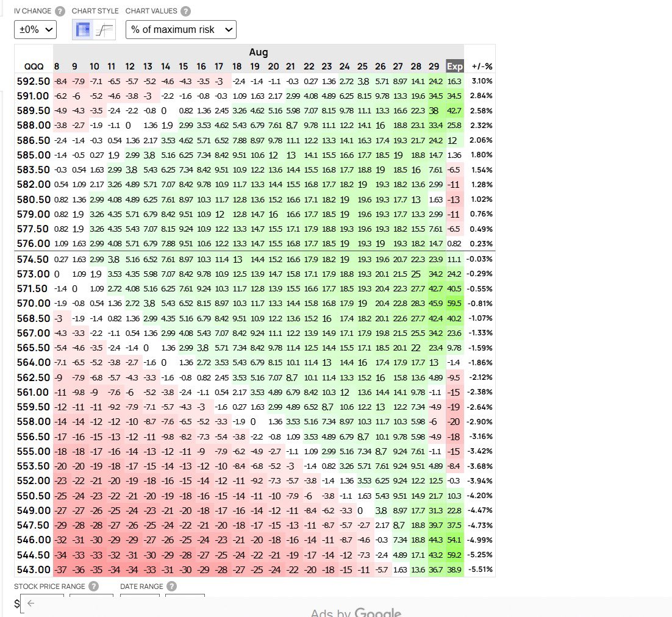Click the 59.2 cell in 544.50 row
This screenshot has height=617, width=672.
[454, 555]
